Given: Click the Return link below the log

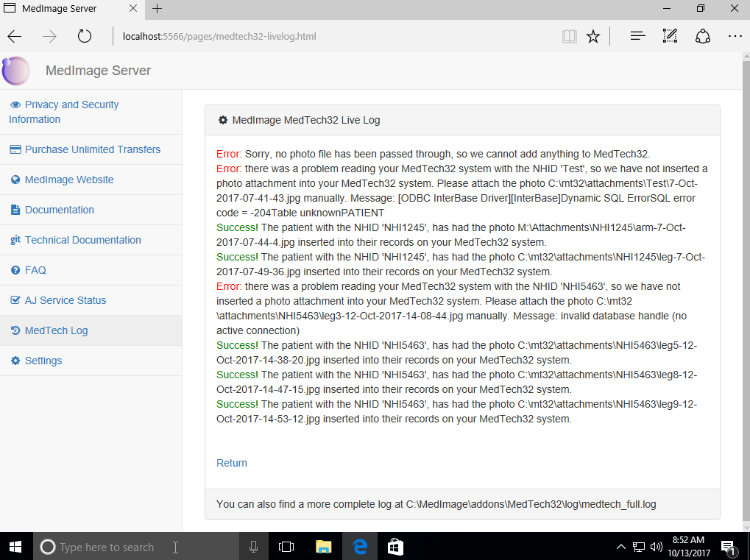Looking at the screenshot, I should [232, 463].
